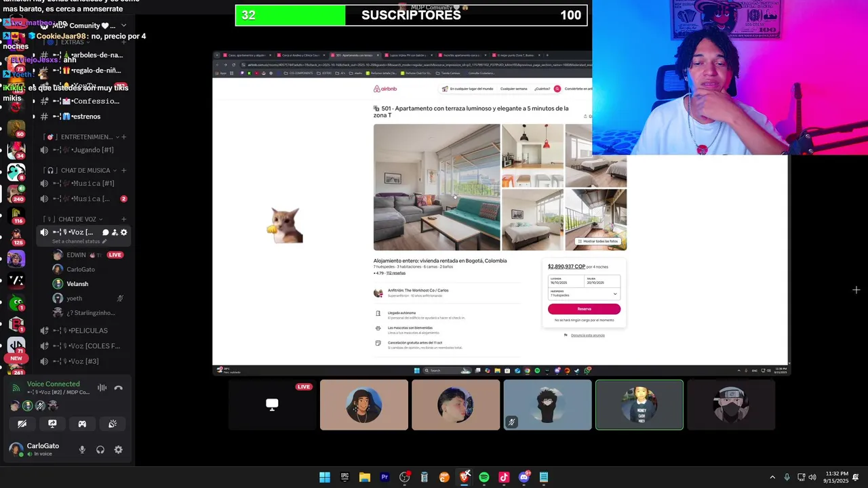Launch Epic Games from taskbar

point(344,477)
